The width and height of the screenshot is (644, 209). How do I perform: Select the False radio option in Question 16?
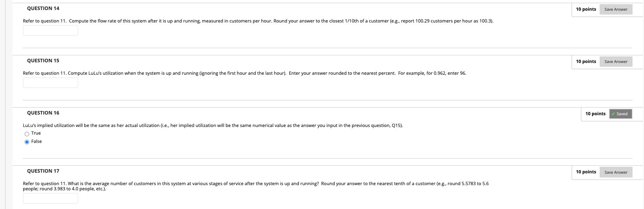pos(27,142)
